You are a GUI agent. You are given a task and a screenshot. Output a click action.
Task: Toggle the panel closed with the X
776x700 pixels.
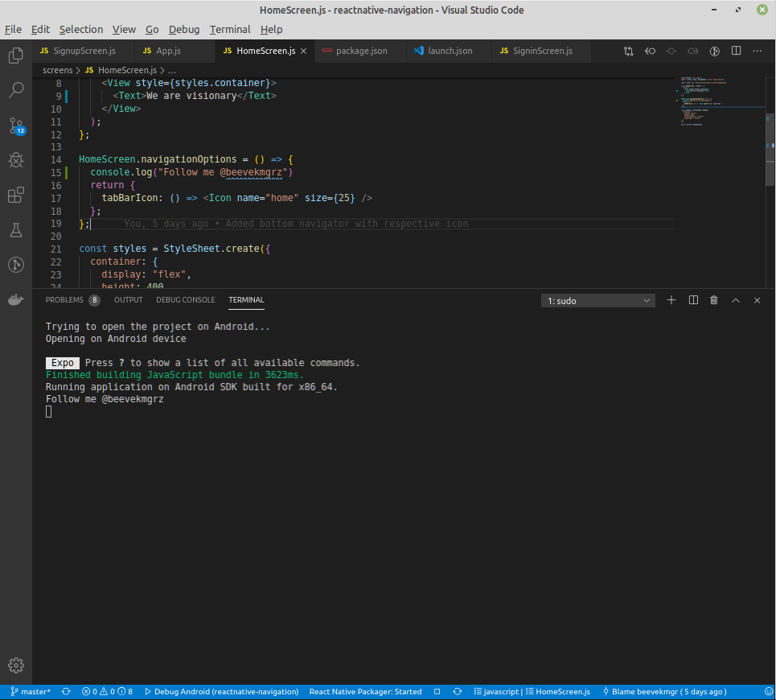coord(757,299)
